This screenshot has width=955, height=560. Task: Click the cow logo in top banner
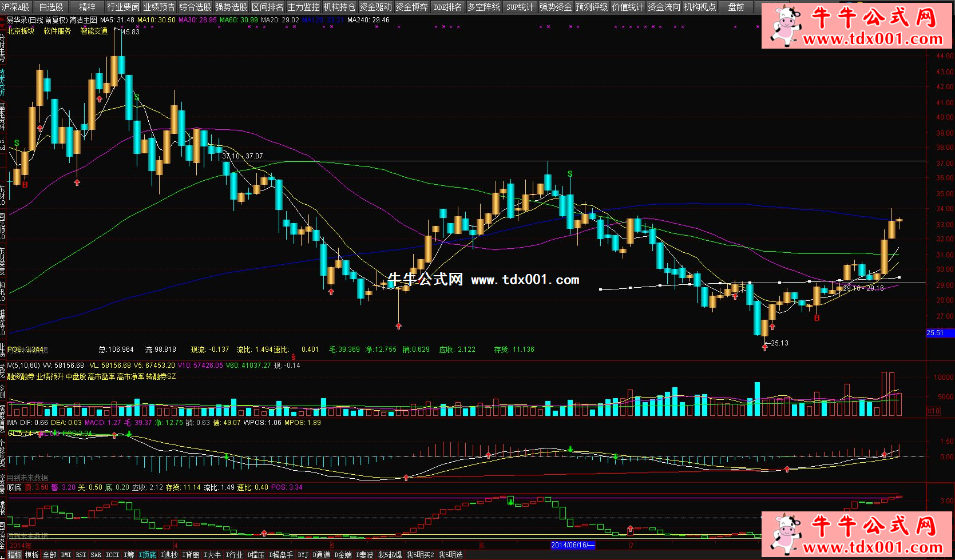[x=784, y=25]
